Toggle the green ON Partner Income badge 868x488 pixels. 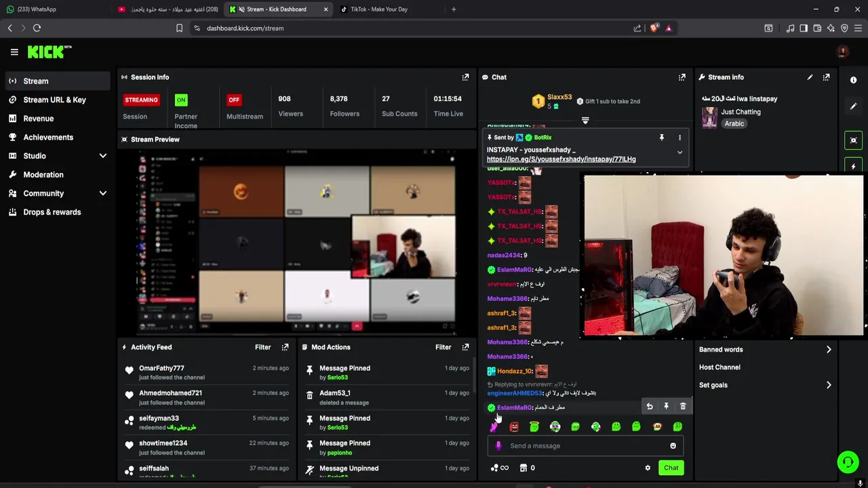[181, 100]
